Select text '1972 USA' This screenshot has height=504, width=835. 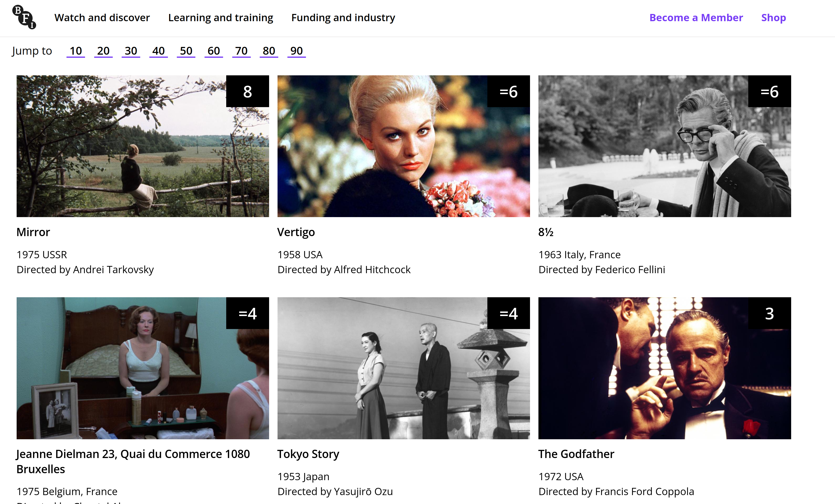pyautogui.click(x=561, y=477)
